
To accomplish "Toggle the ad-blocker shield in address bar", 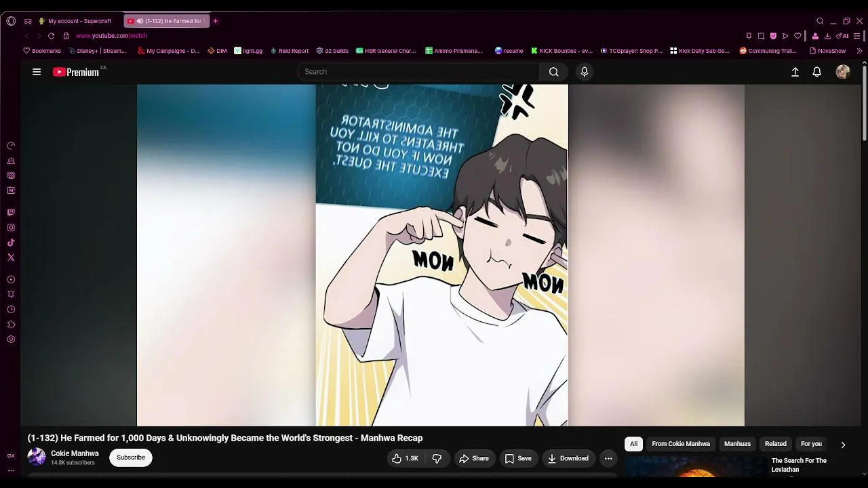I will click(773, 36).
